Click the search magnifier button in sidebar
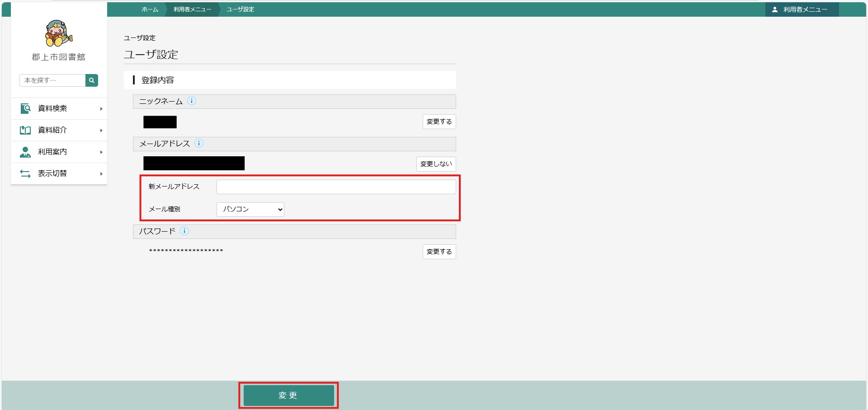868x410 pixels. coord(92,80)
